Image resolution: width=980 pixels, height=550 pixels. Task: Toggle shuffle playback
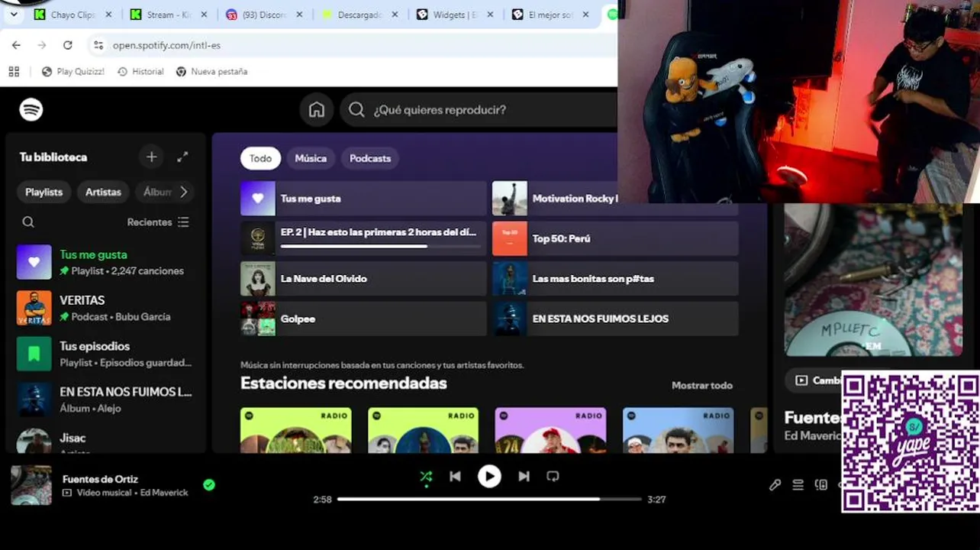(x=426, y=477)
